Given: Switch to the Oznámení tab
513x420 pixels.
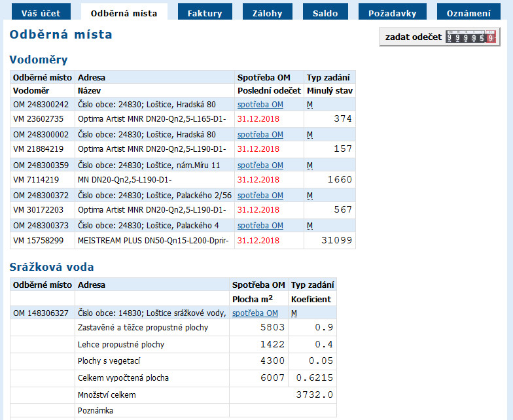Looking at the screenshot, I should (468, 12).
